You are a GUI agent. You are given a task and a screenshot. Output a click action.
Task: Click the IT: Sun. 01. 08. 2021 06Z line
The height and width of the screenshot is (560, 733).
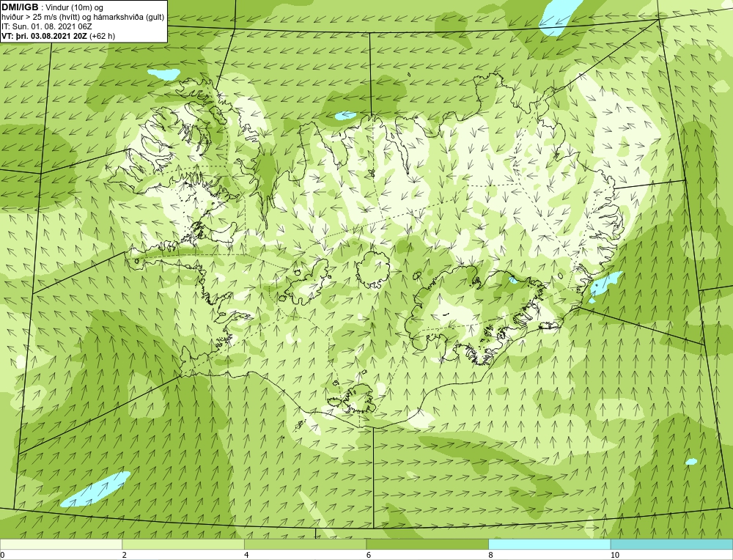[x=47, y=26]
